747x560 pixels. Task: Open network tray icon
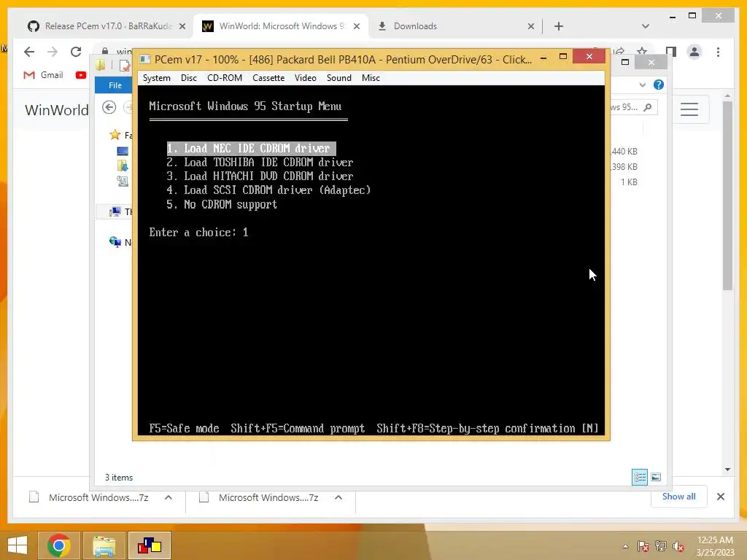click(x=660, y=546)
